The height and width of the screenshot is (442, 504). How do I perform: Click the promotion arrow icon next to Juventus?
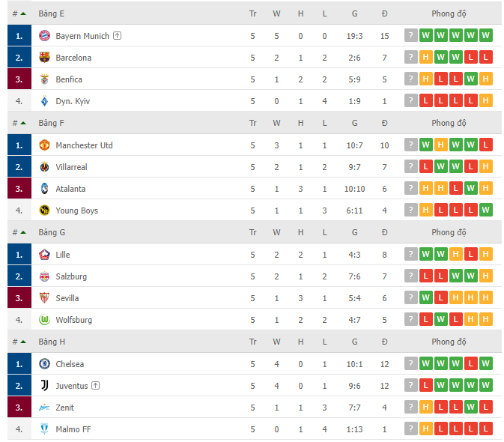(95, 385)
